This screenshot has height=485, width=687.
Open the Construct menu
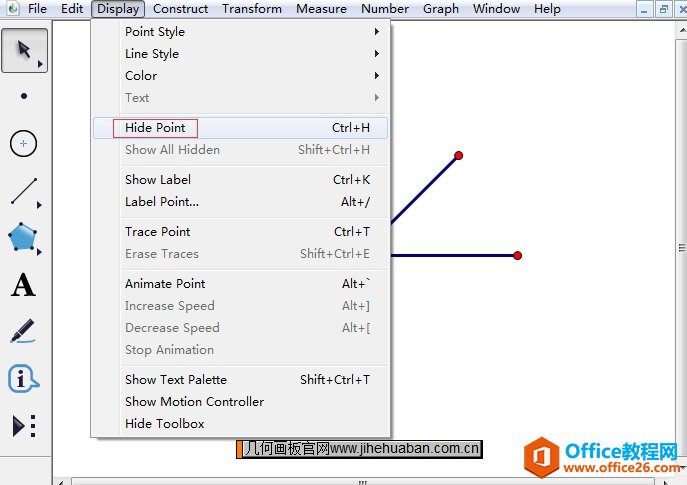[181, 8]
